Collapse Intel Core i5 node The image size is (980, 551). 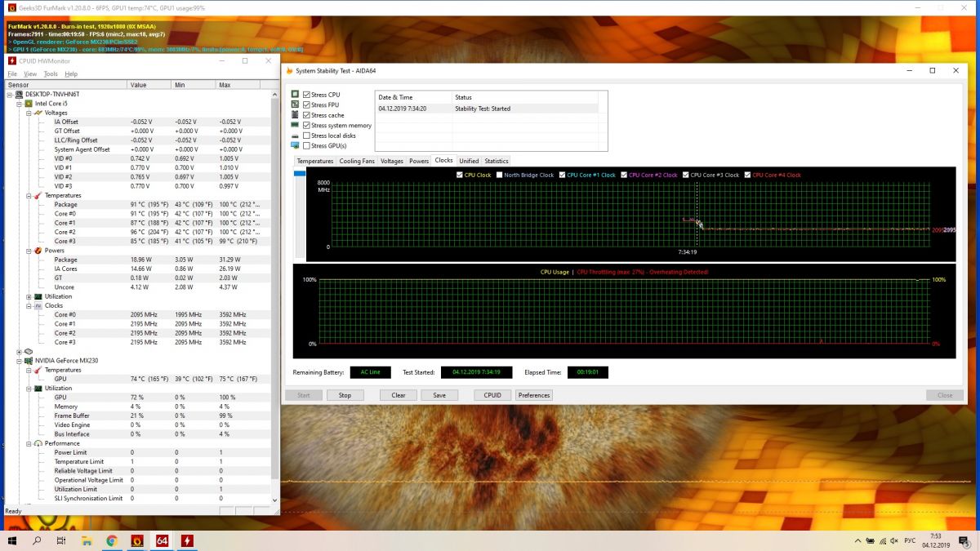[20, 104]
